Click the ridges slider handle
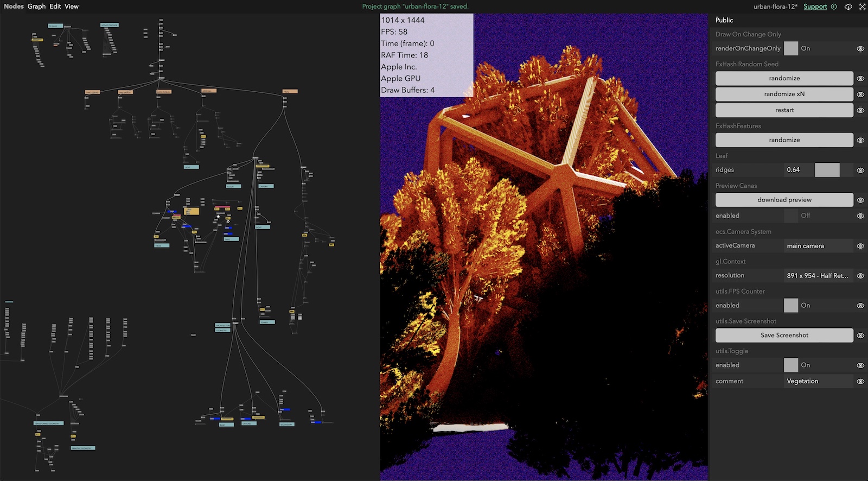 click(827, 170)
